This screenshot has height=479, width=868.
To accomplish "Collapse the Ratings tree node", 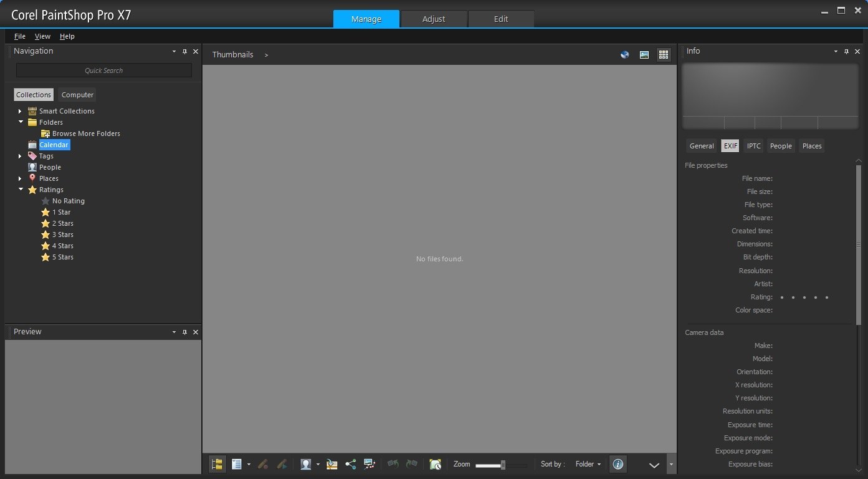I will click(x=21, y=190).
